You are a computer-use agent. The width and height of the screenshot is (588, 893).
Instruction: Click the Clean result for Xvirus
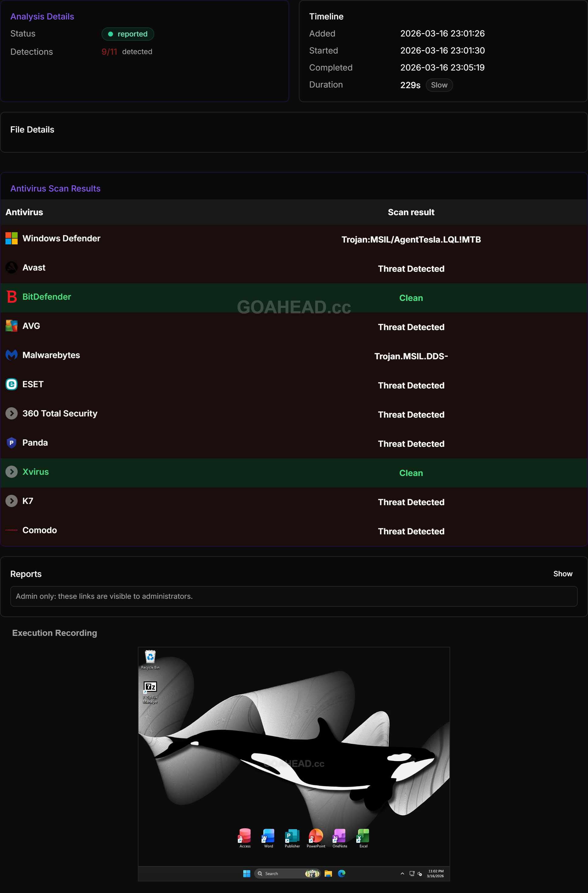411,473
